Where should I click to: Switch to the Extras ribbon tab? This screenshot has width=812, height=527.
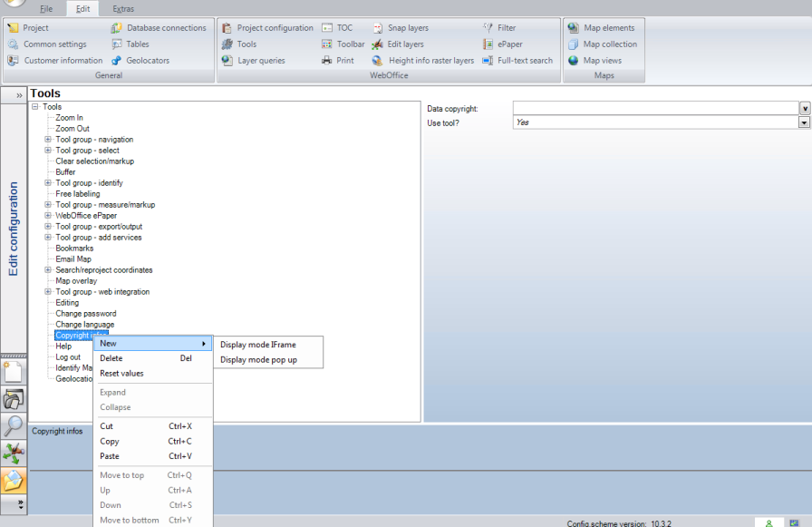click(x=124, y=7)
